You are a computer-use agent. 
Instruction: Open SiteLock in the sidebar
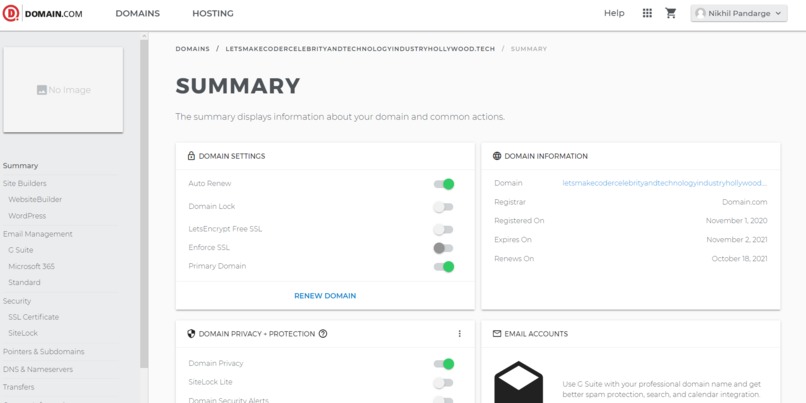[23, 333]
